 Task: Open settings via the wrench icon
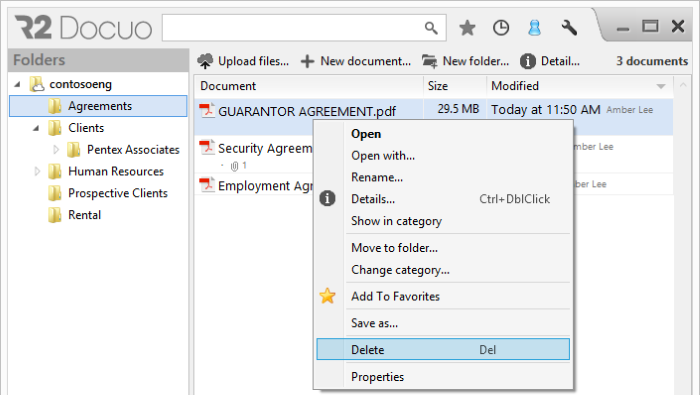[569, 28]
